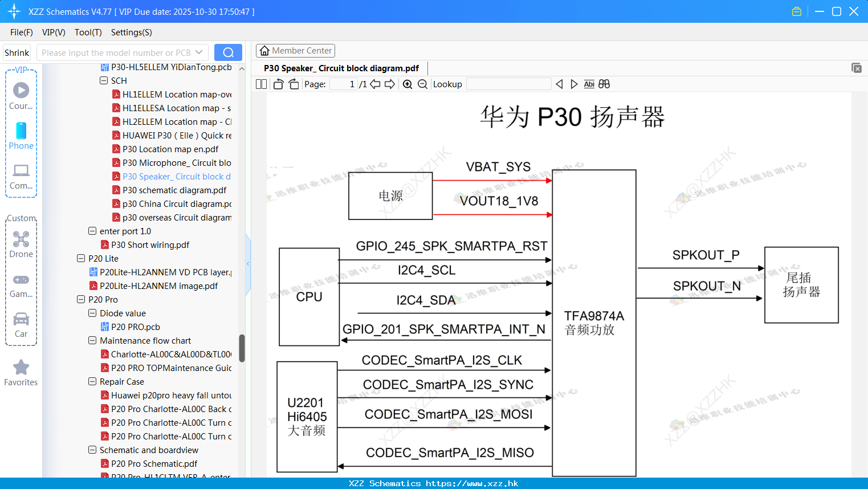Click the Member Center button
The image size is (868, 489).
tap(295, 51)
